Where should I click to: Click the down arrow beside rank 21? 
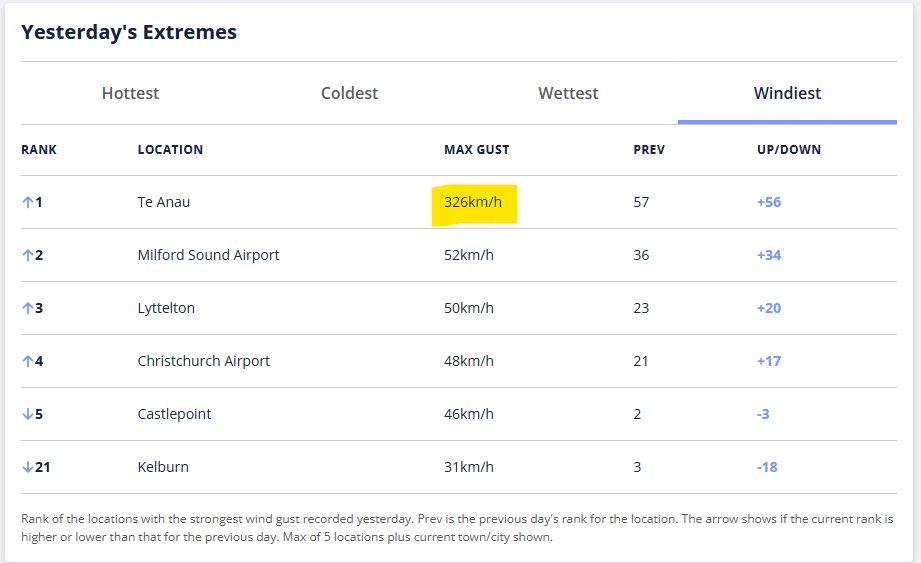click(x=28, y=467)
